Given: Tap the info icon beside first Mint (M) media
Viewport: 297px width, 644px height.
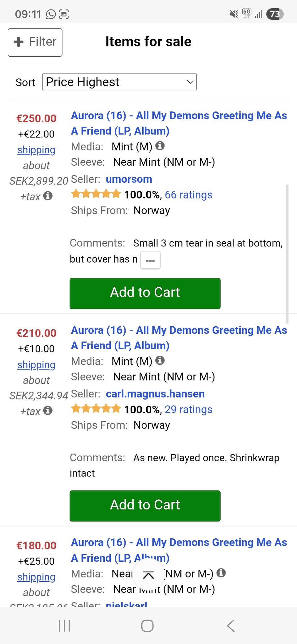Looking at the screenshot, I should point(160,146).
